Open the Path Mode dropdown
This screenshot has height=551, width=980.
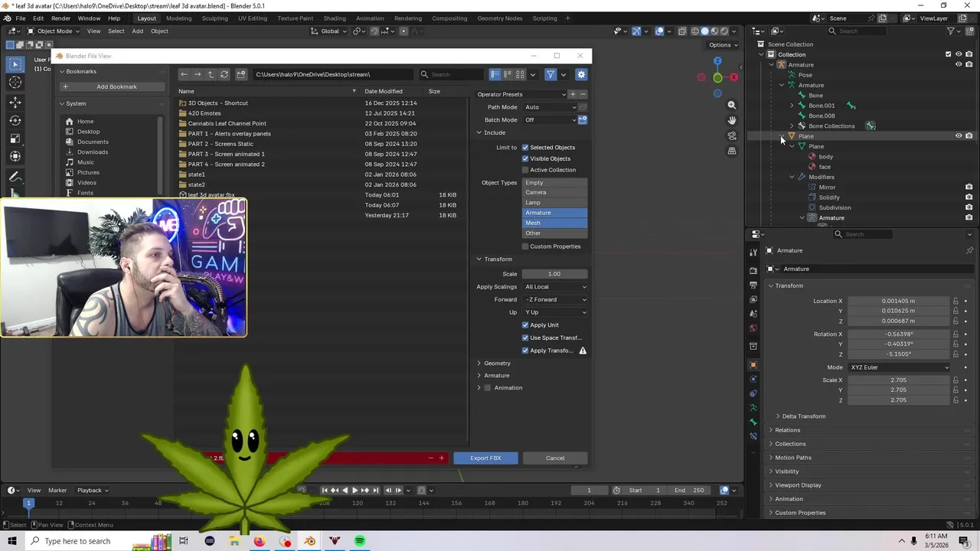pyautogui.click(x=550, y=107)
